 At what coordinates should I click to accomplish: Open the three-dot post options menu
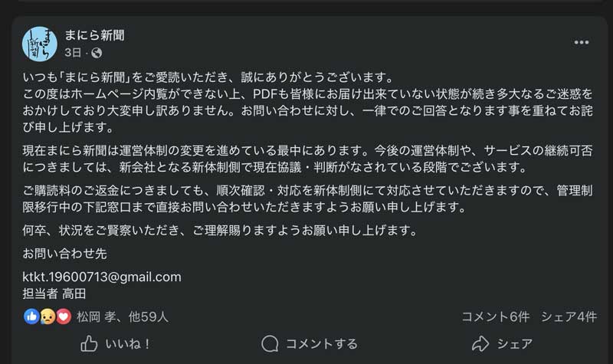[x=582, y=42]
